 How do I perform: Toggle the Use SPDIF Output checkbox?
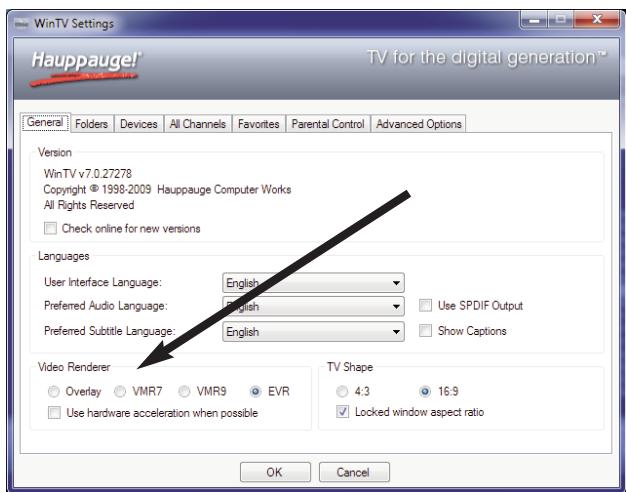pyautogui.click(x=425, y=306)
